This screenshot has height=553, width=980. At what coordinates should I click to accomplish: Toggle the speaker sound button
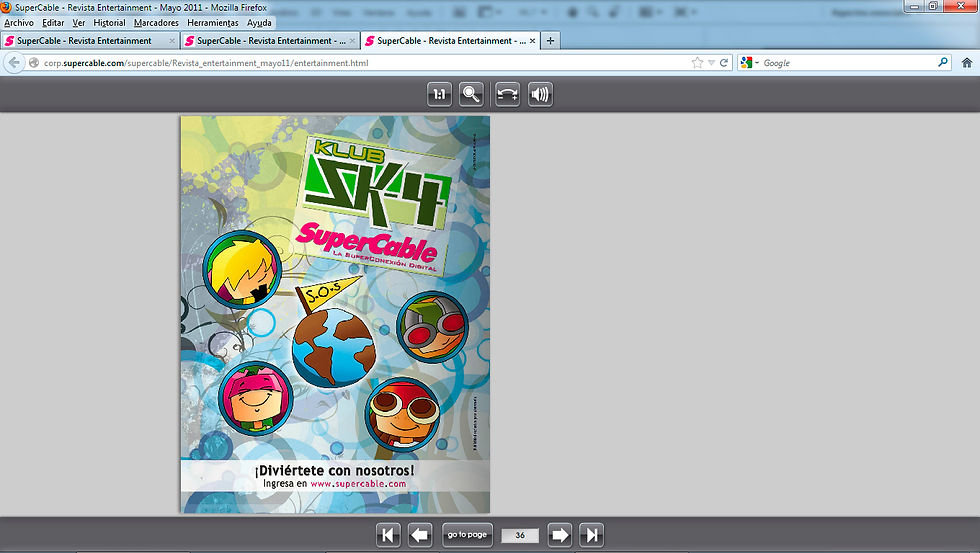tap(540, 94)
